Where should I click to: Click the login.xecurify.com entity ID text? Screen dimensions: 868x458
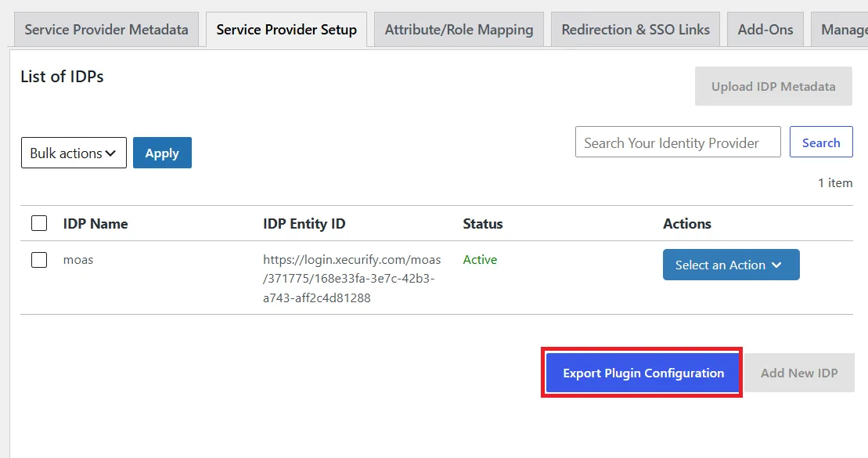[351, 279]
